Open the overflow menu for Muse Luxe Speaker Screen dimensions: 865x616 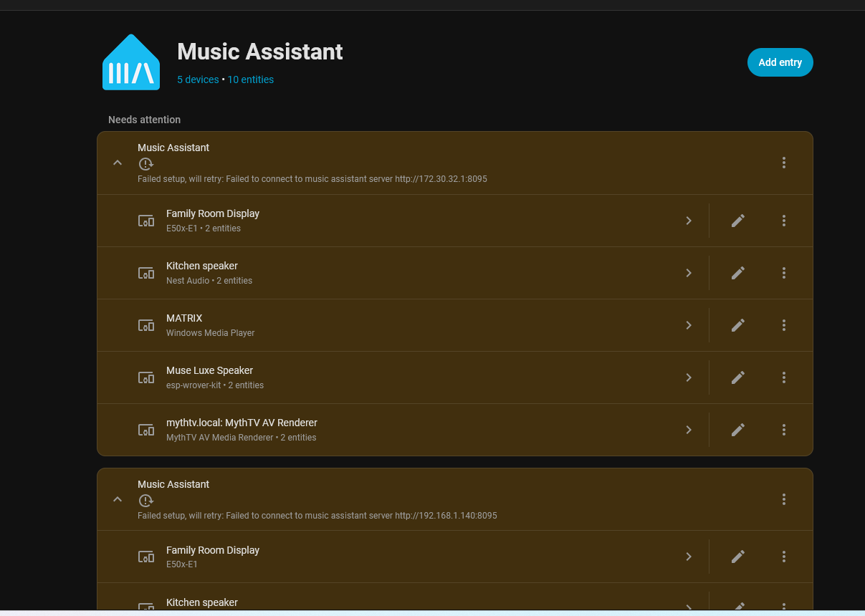click(x=783, y=377)
